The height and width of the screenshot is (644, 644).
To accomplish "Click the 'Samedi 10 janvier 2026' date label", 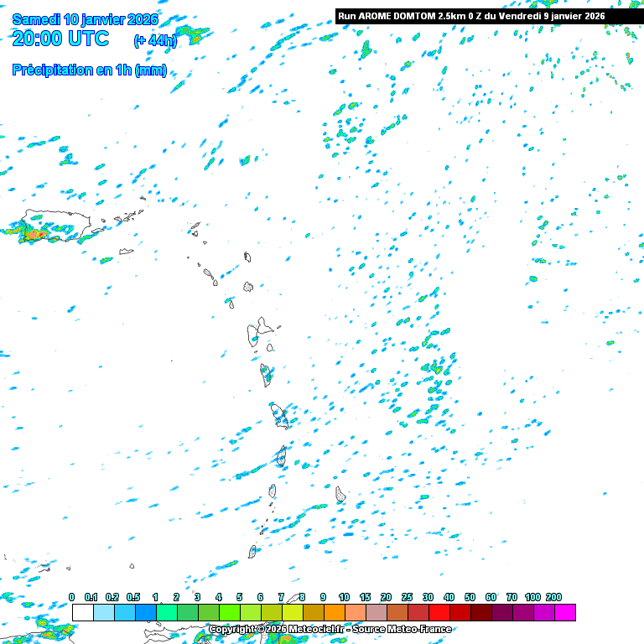I will (86, 19).
